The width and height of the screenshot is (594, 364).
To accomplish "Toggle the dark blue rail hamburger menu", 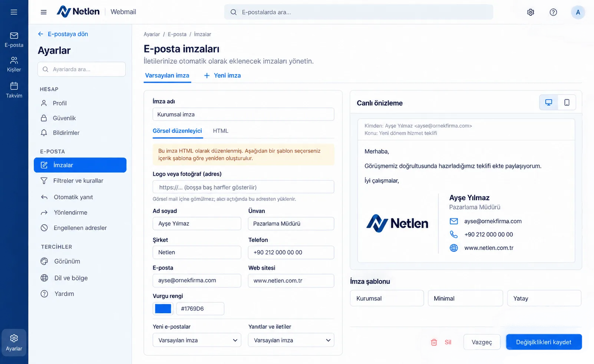I will click(14, 12).
